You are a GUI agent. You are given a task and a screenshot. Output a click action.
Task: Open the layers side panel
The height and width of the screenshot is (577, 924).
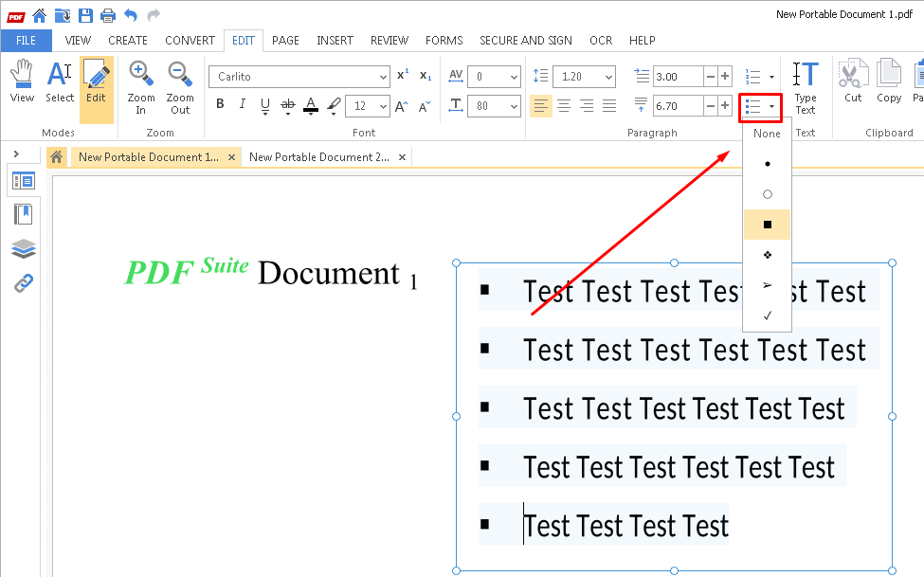[24, 249]
